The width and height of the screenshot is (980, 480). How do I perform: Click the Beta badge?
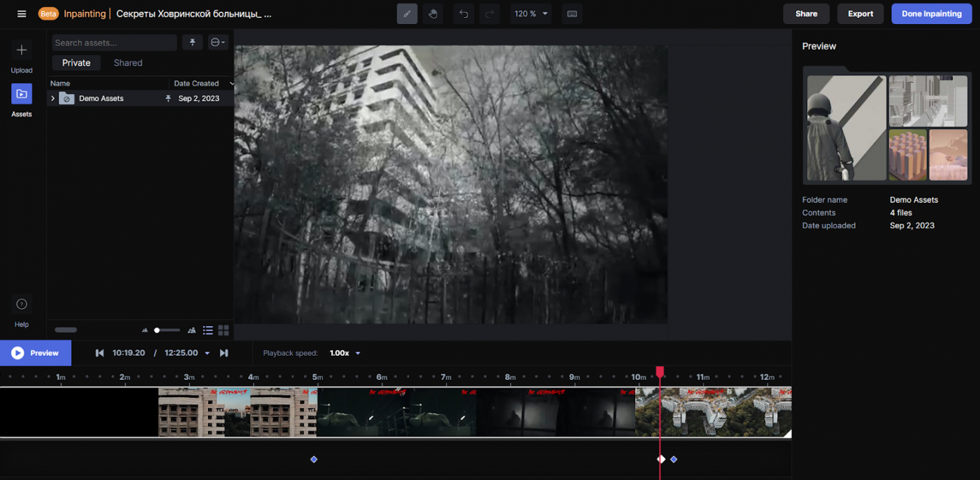48,14
